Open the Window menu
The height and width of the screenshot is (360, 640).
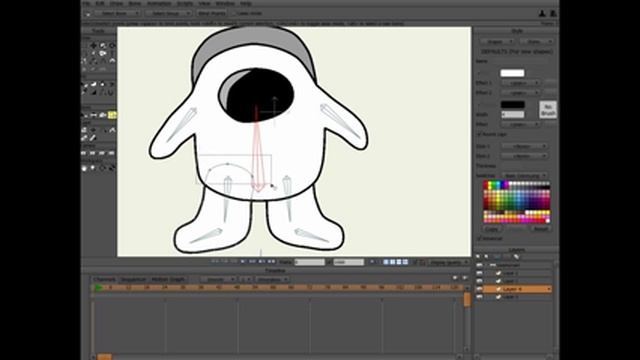click(225, 3)
